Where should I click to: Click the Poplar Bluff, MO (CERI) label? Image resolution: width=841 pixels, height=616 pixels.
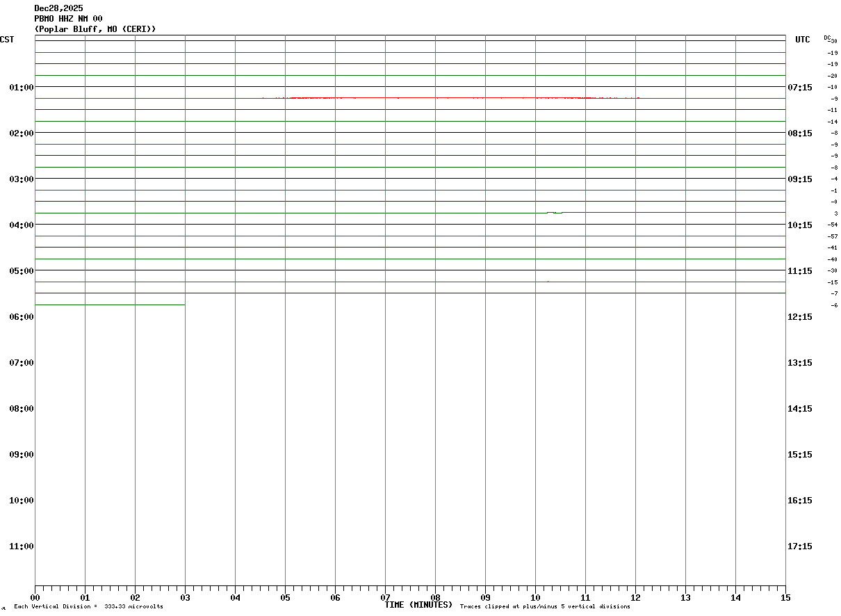[x=95, y=29]
